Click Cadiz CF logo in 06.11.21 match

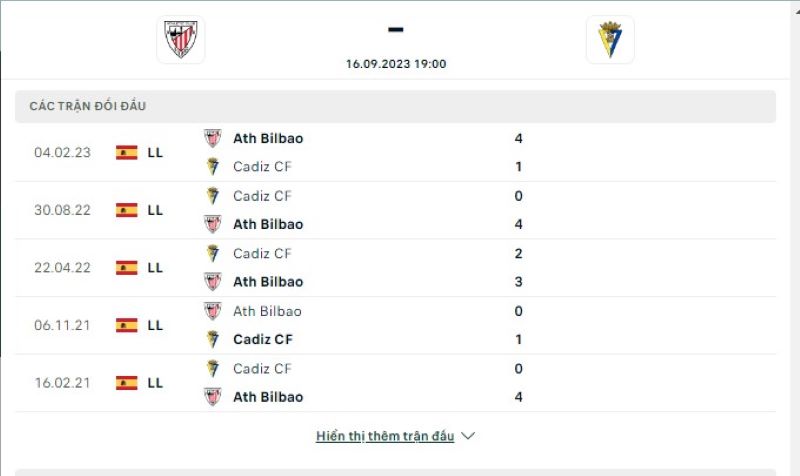(x=212, y=339)
